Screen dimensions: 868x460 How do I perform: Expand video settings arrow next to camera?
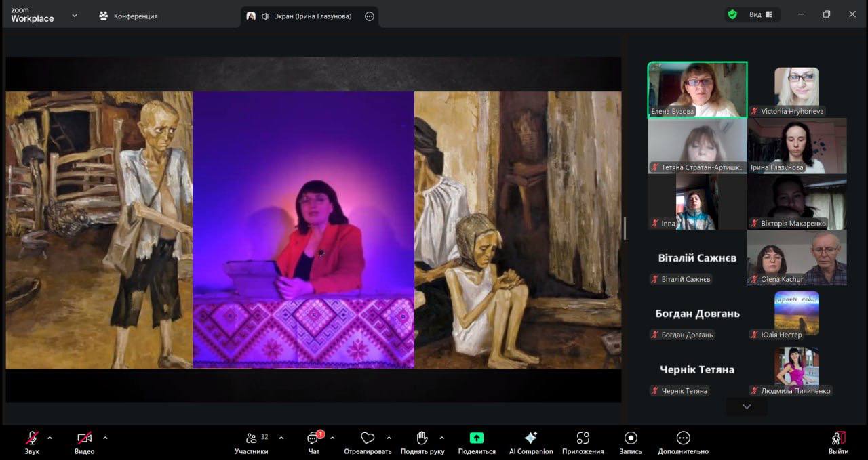[x=105, y=438]
